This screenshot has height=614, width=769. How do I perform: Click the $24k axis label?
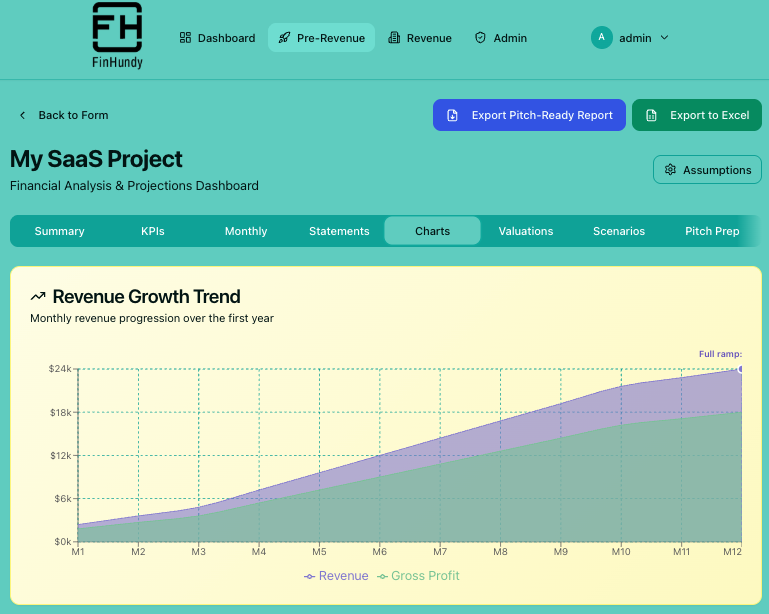tap(60, 369)
